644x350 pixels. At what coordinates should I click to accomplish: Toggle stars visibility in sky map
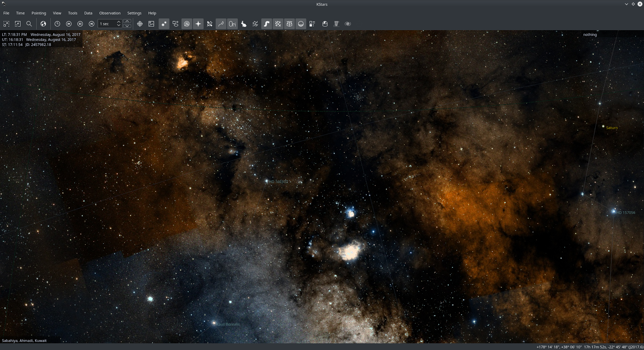(164, 24)
